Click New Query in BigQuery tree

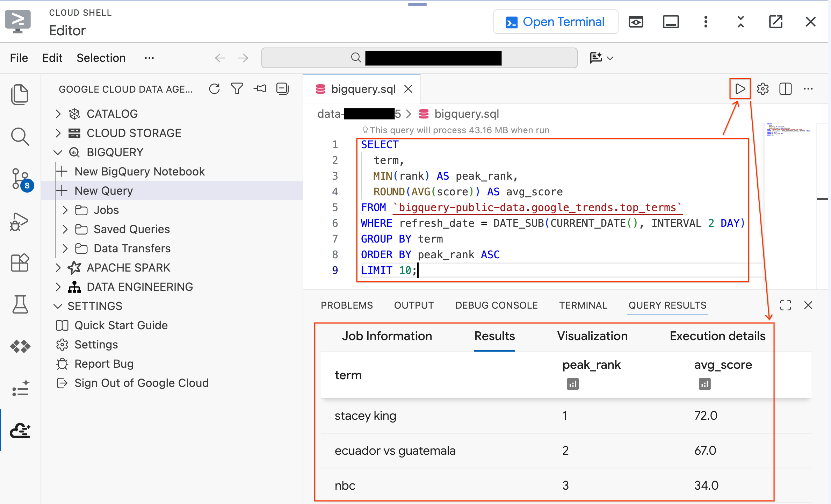[x=104, y=191]
